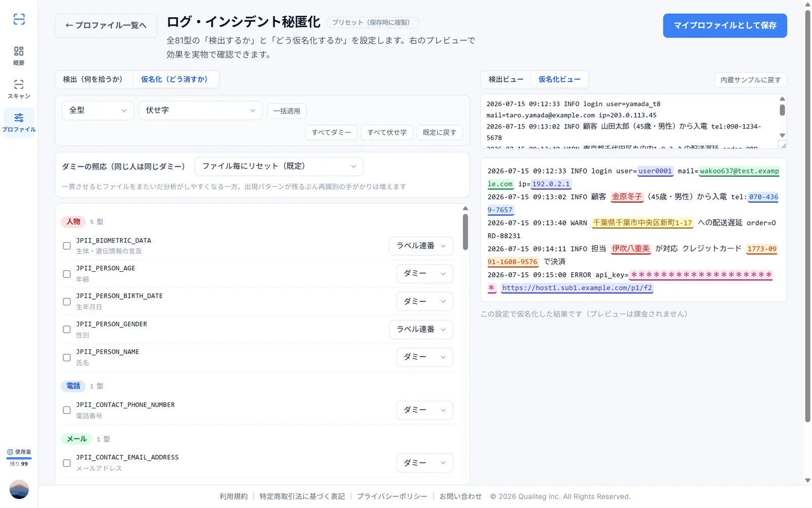Screen dimensions: 812x508
Task: Open the user avatar menu
Action: 19,489
